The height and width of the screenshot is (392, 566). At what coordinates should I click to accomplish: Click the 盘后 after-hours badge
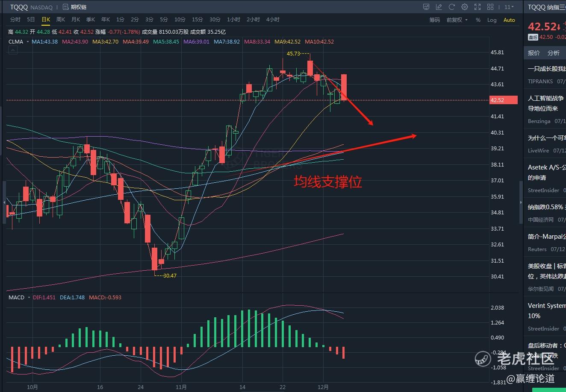(x=533, y=37)
